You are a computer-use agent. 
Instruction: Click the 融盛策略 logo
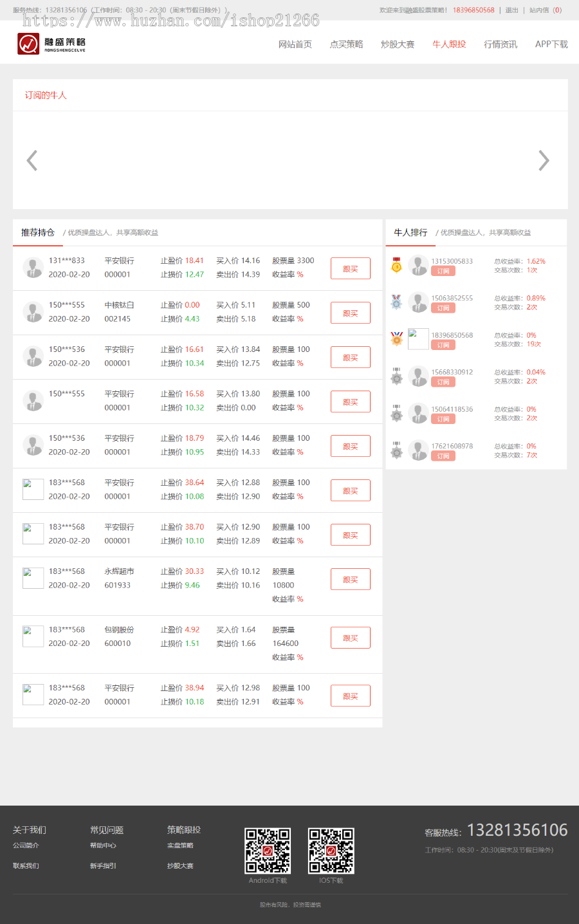51,44
